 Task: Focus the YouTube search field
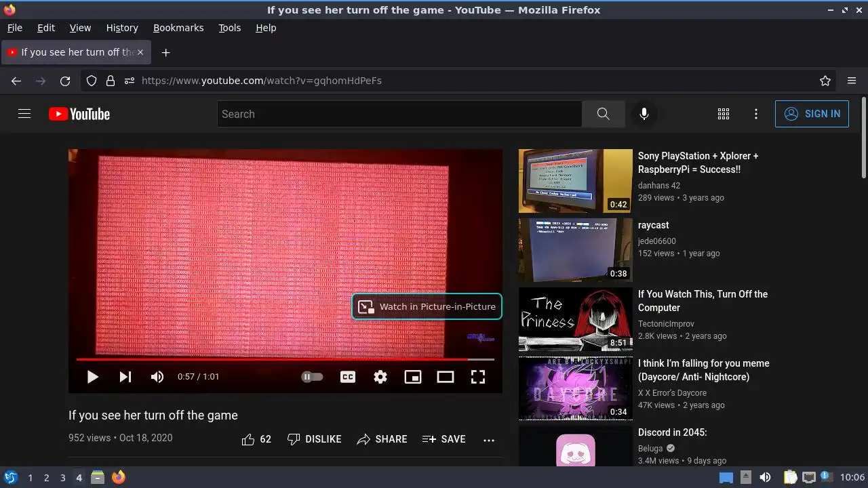(399, 114)
